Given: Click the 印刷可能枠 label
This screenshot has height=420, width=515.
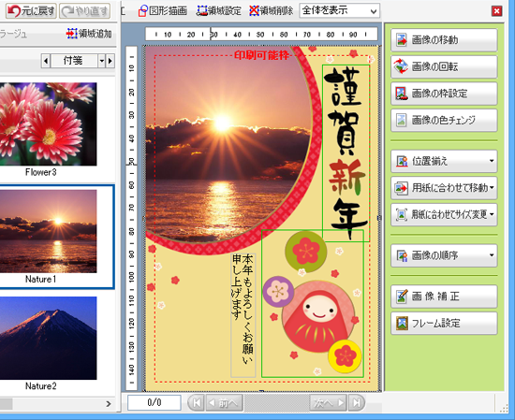Looking at the screenshot, I should [x=261, y=55].
